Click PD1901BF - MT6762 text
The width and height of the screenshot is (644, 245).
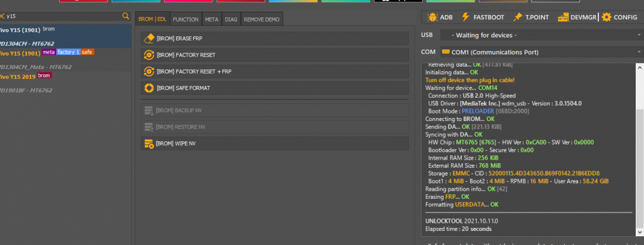(26, 90)
